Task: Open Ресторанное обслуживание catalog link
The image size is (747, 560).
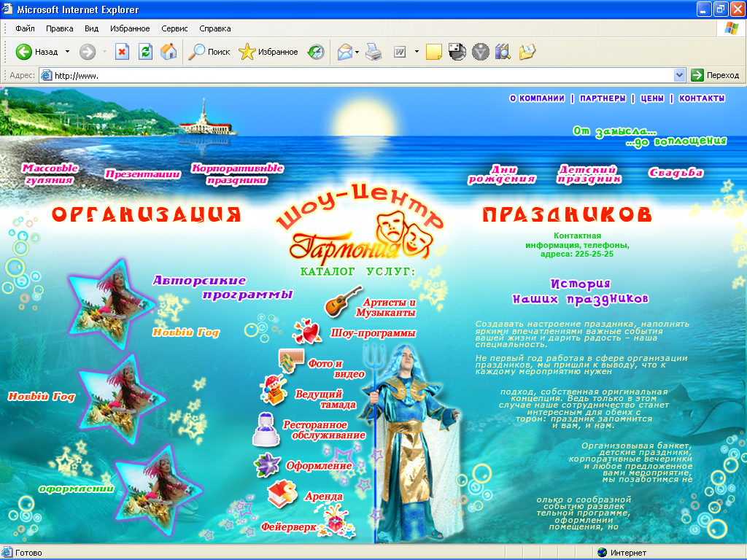Action: [324, 430]
